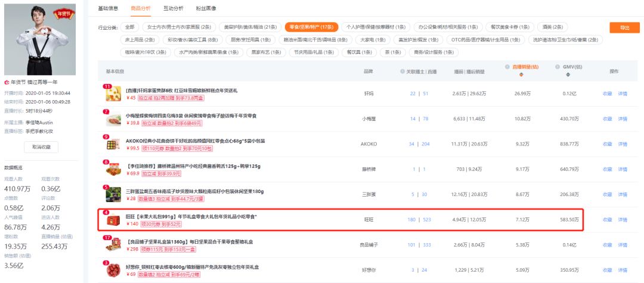Viewport: 644px width, 283px height.
Task: Switch to 基础信息 tab
Action: [x=108, y=8]
